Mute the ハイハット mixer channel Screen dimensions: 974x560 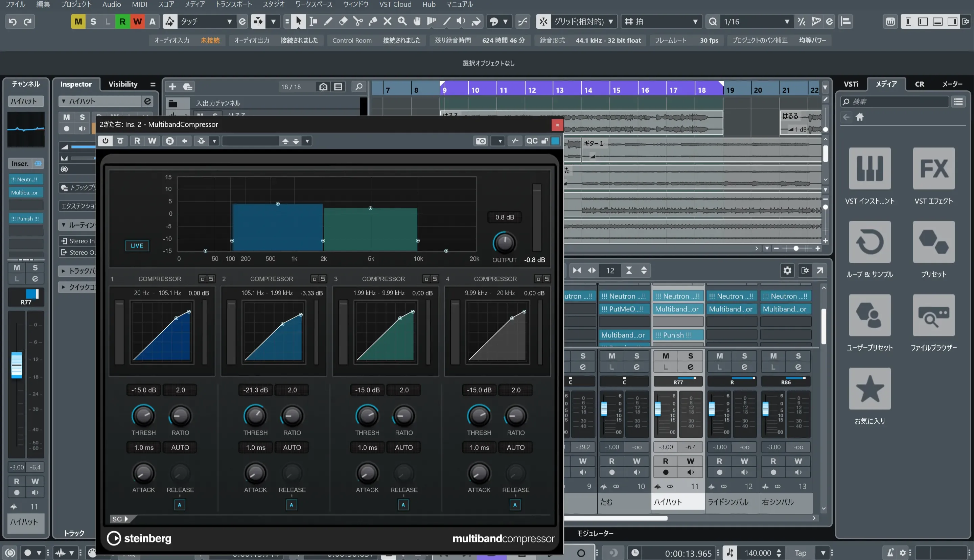click(x=666, y=356)
